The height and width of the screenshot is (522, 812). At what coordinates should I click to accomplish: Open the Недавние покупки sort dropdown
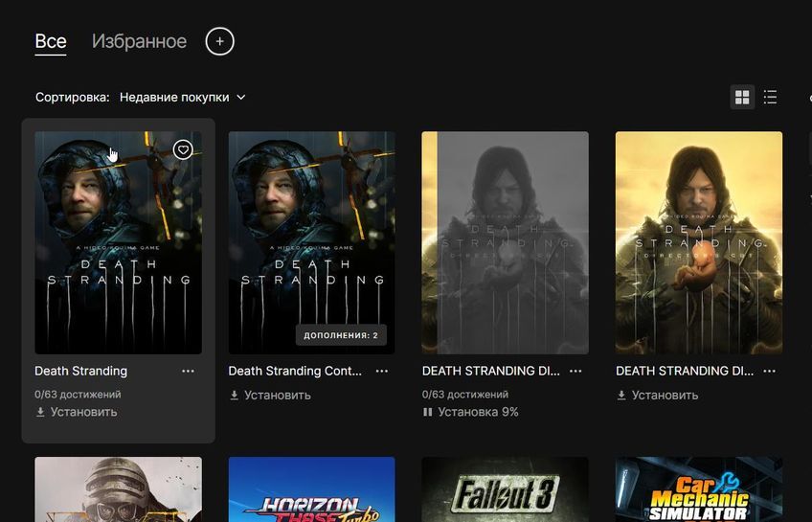tap(182, 97)
